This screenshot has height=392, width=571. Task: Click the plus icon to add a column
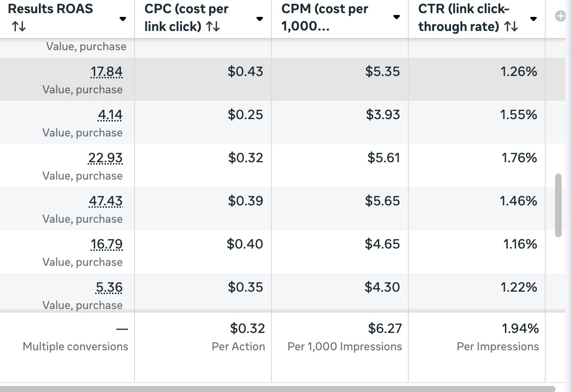(560, 16)
